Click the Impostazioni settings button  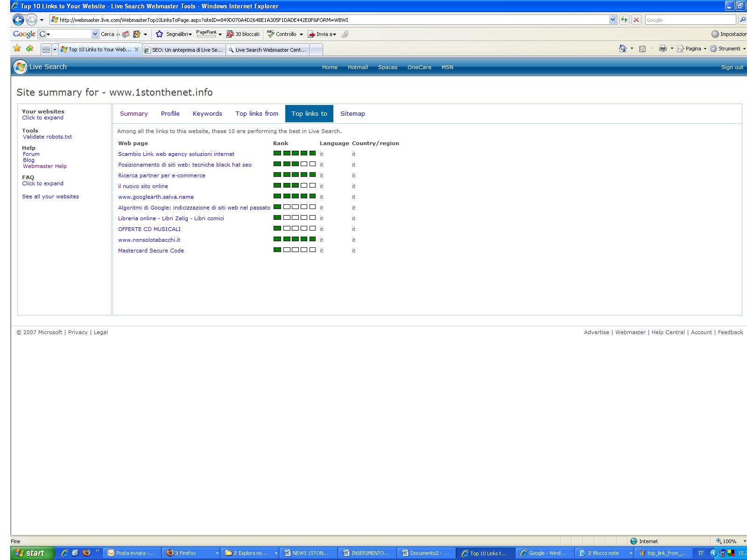tap(729, 34)
